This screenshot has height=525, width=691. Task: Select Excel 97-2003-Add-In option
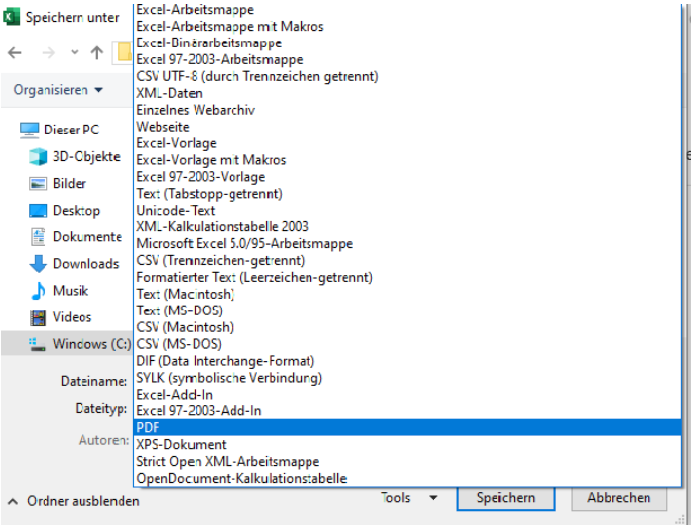coord(407,411)
